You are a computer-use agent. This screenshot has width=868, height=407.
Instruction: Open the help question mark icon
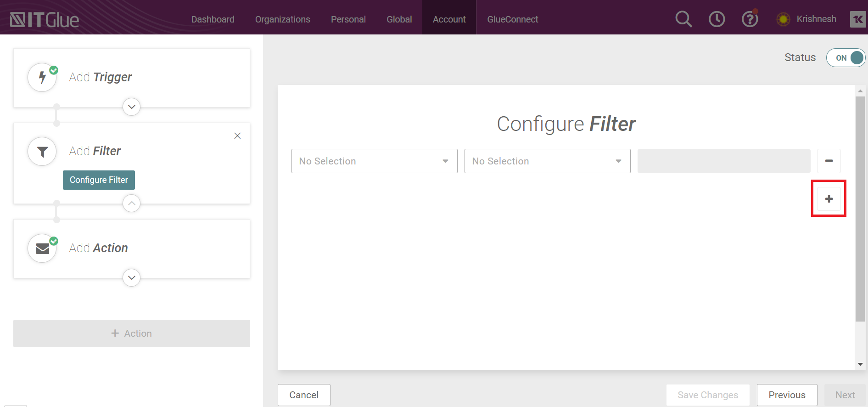pyautogui.click(x=750, y=19)
